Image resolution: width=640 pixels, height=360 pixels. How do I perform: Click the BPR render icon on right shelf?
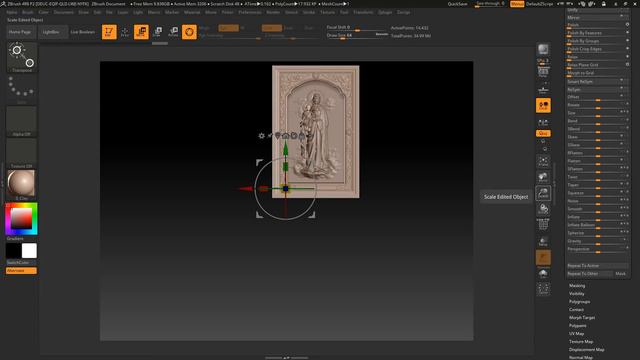543,50
